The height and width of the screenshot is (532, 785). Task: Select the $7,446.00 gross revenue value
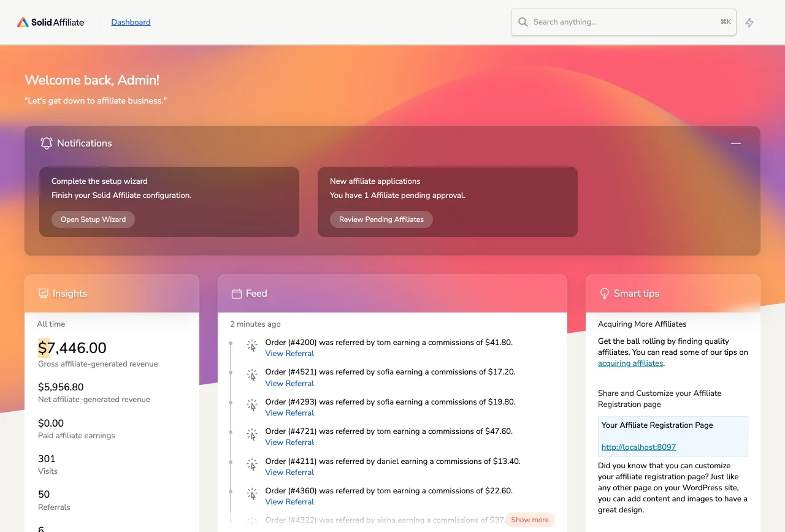click(x=72, y=348)
